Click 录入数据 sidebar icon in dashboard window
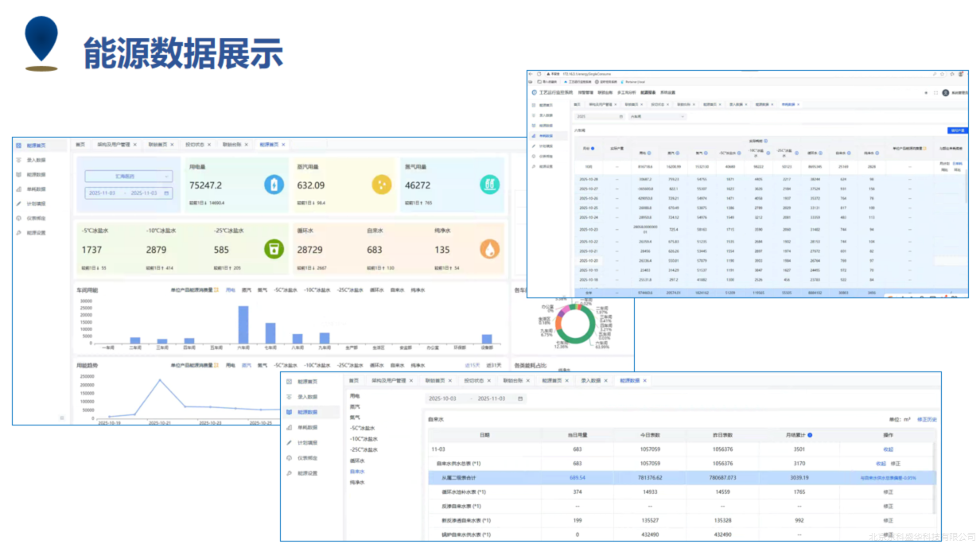 coord(19,160)
